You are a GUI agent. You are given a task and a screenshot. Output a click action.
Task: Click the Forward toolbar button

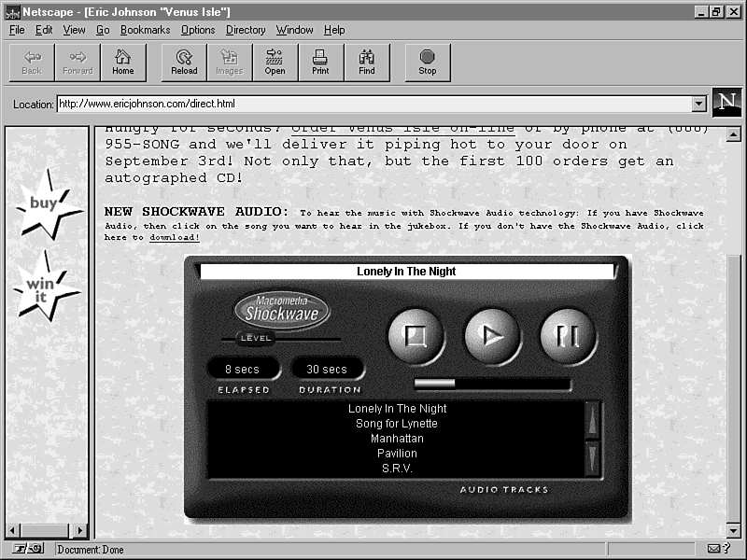[78, 63]
